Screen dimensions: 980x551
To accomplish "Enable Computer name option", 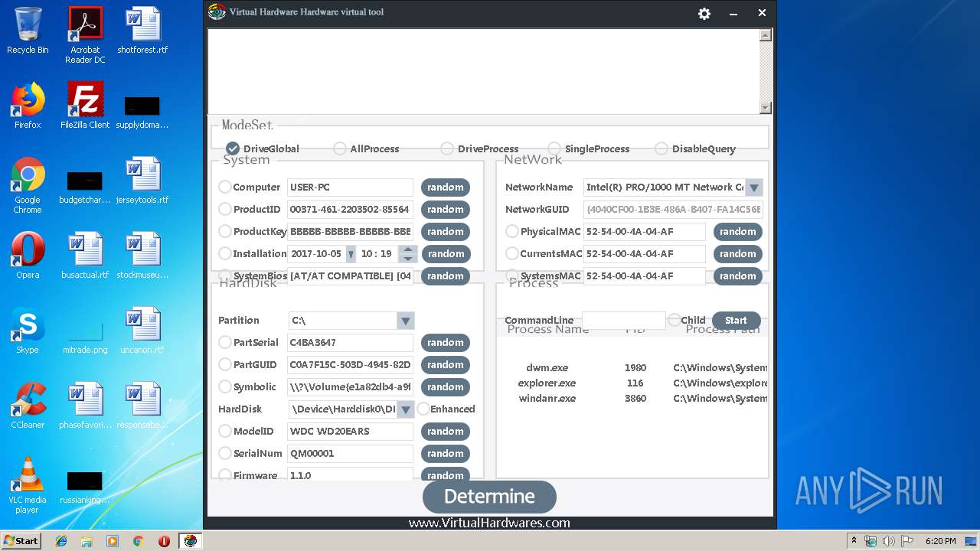I will (225, 187).
